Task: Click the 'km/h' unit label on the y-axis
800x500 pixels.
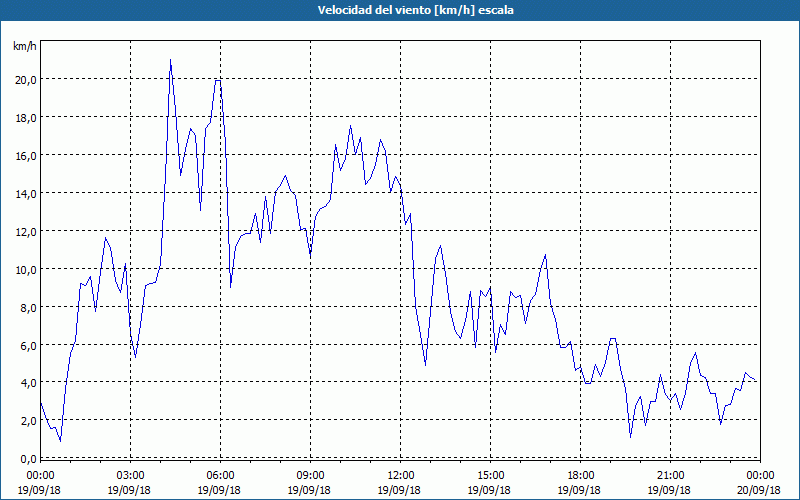Action: click(x=24, y=47)
